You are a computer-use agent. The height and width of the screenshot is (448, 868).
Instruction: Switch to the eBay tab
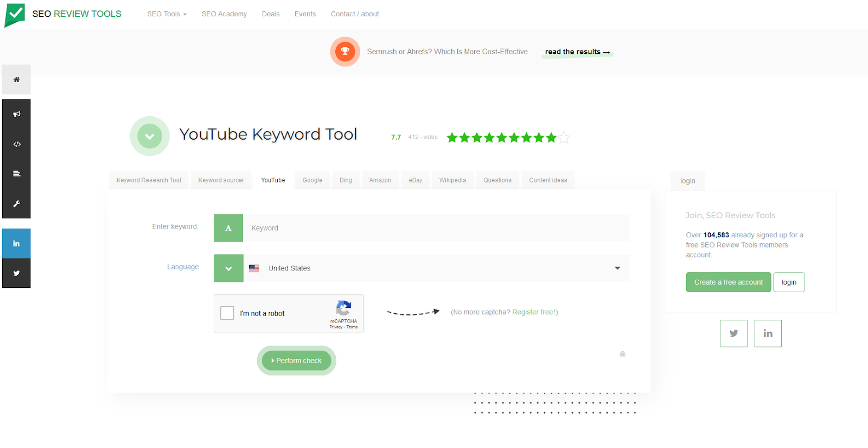coord(416,180)
